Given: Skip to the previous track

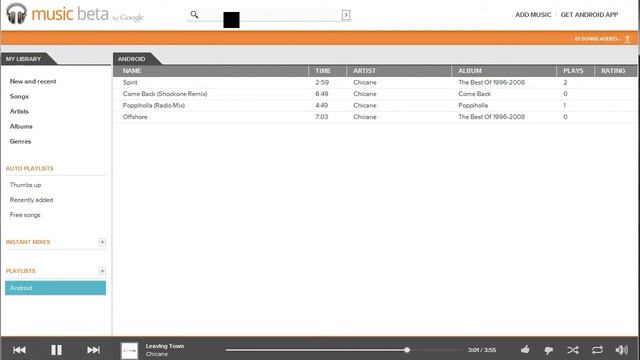Looking at the screenshot, I should (x=19, y=350).
